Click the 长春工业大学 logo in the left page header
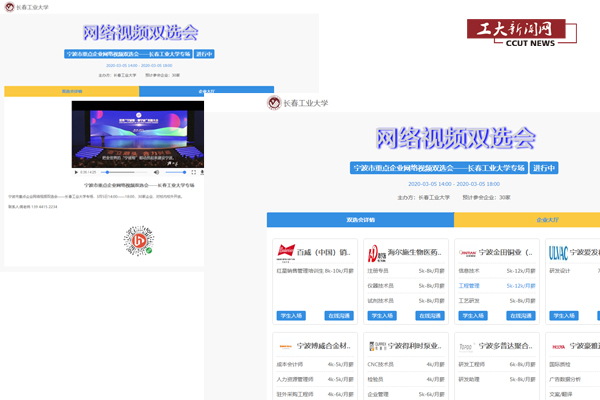Image resolution: width=600 pixels, height=400 pixels. 26,7
